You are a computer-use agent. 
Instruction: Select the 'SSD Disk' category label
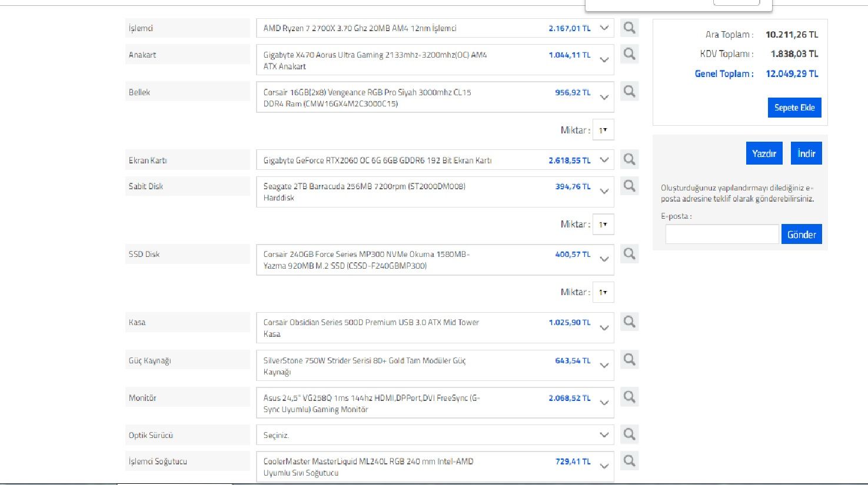click(x=144, y=254)
